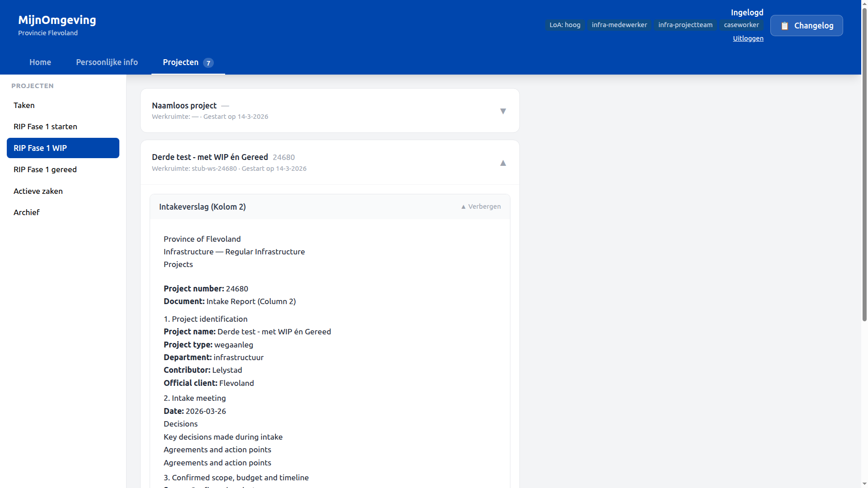Open the Persoonlijke info tab

tap(107, 62)
